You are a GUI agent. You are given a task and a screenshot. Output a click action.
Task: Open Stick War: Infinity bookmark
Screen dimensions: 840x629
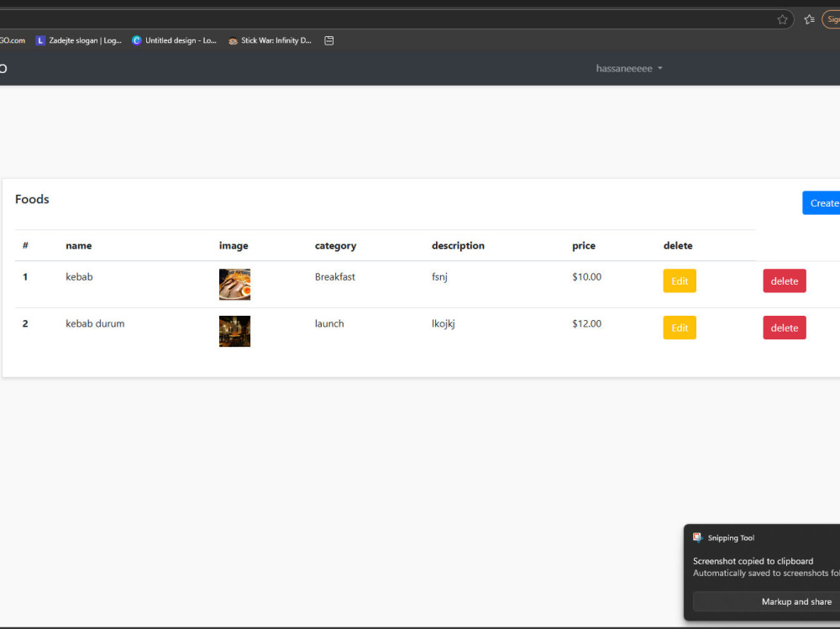[x=270, y=40]
